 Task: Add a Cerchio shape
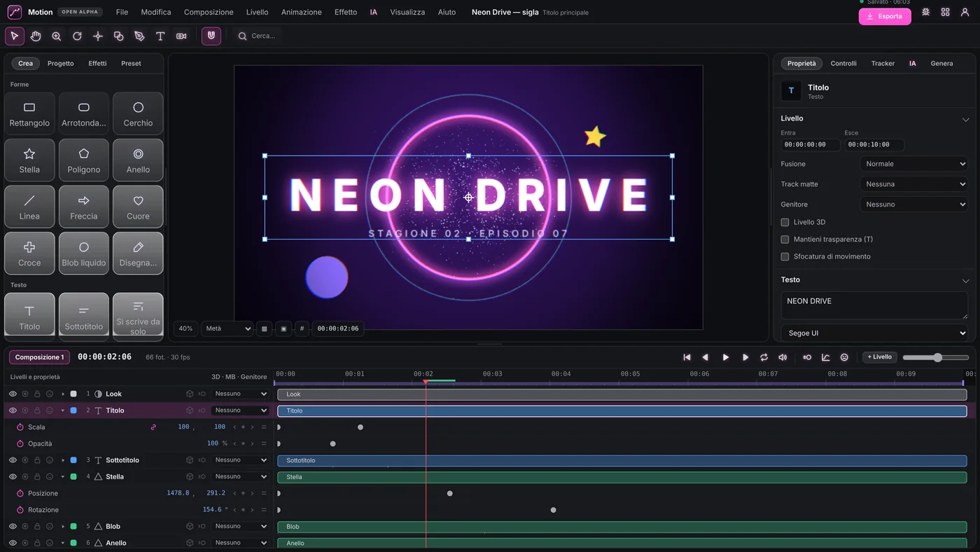138,113
